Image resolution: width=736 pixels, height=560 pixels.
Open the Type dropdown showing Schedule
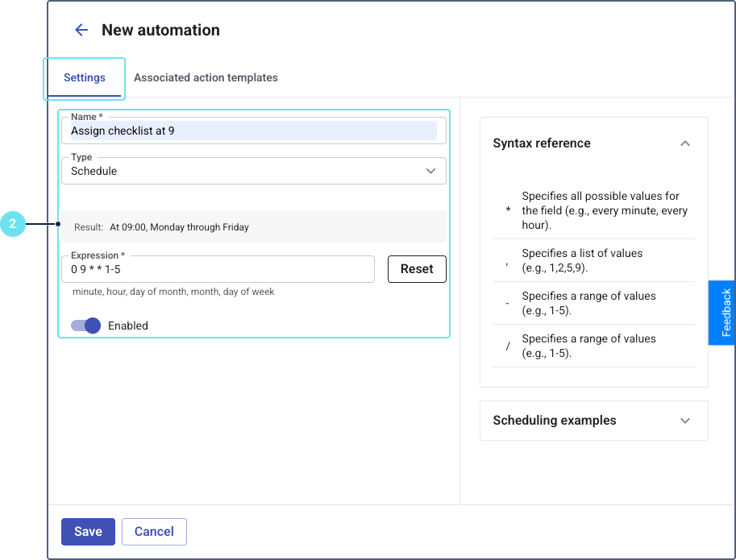point(254,171)
